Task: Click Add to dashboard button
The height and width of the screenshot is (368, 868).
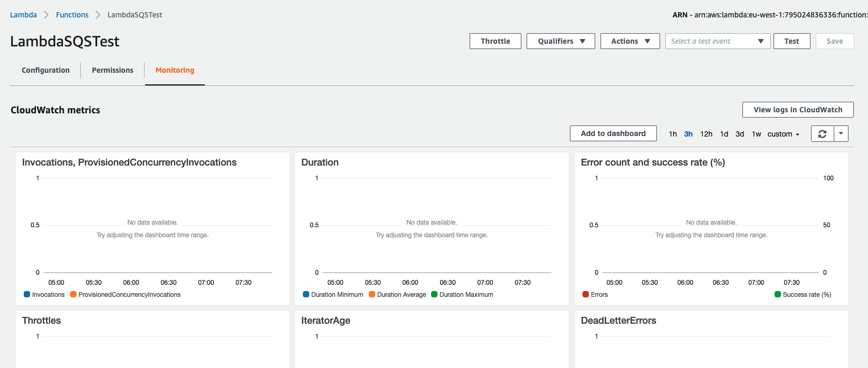Action: [x=613, y=133]
